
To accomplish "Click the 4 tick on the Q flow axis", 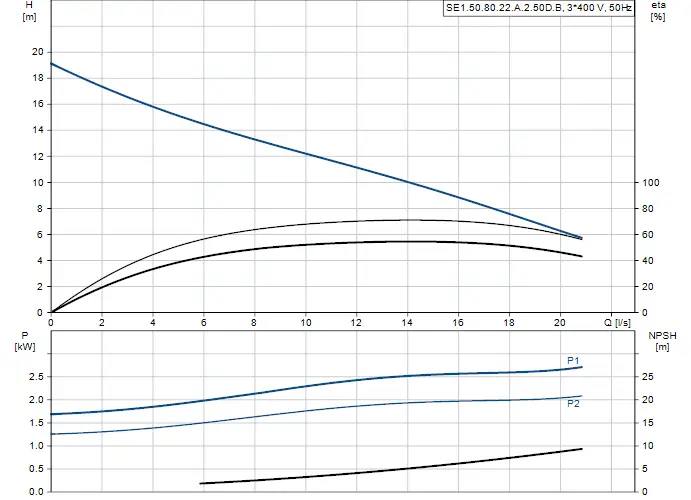I will pos(153,322).
